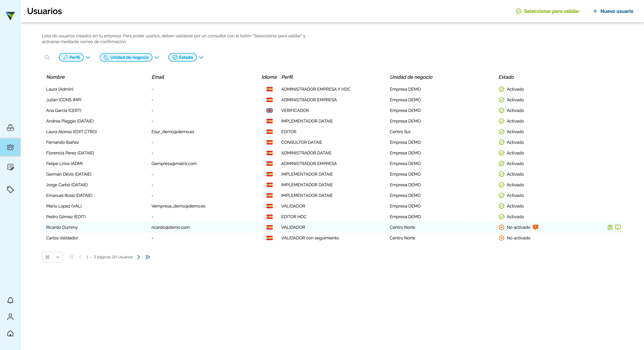This screenshot has height=350, width=644.
Task: Jump to first page double arrow
Action: click(x=71, y=257)
